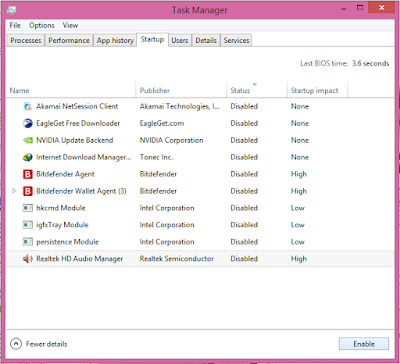
Task: Switch to the Services tab
Action: [x=236, y=40]
